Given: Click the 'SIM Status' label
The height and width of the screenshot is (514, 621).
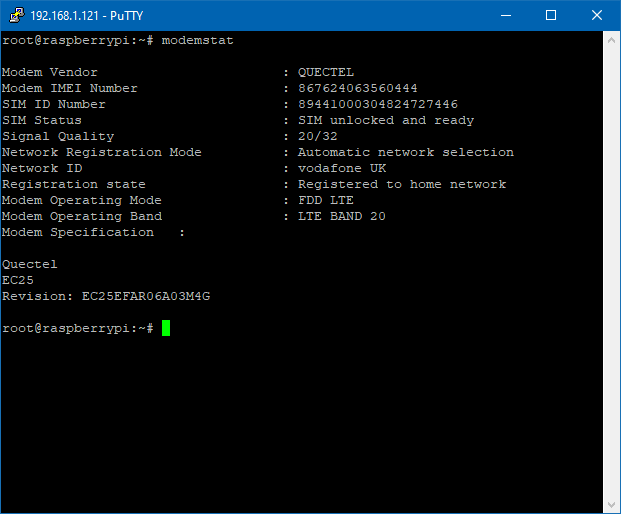Looking at the screenshot, I should coord(42,120).
